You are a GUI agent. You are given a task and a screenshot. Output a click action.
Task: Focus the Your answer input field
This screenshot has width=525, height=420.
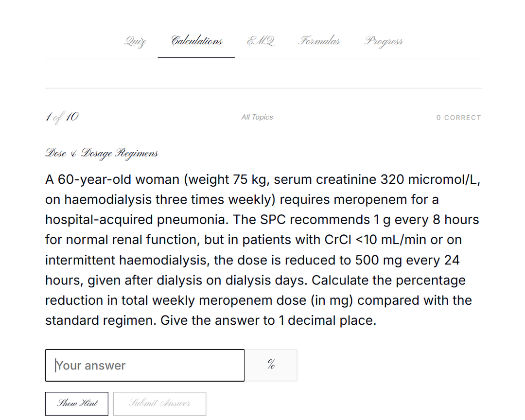point(145,366)
